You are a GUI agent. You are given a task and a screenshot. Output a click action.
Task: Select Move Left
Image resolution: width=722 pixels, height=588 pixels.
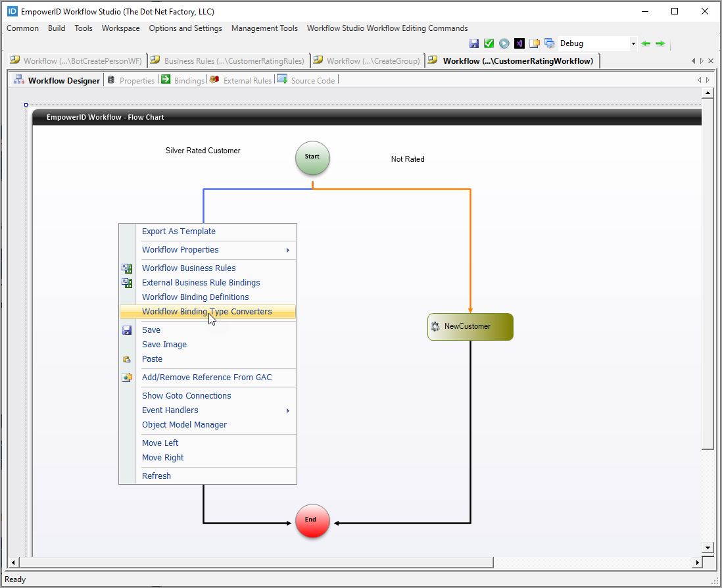click(x=160, y=443)
